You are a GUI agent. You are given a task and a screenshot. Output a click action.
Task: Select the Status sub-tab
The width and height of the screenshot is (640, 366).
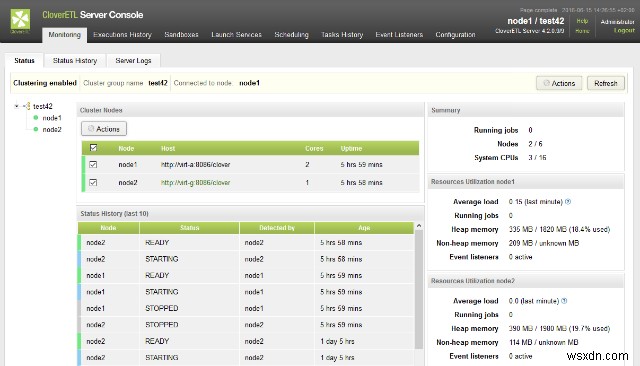pyautogui.click(x=24, y=60)
